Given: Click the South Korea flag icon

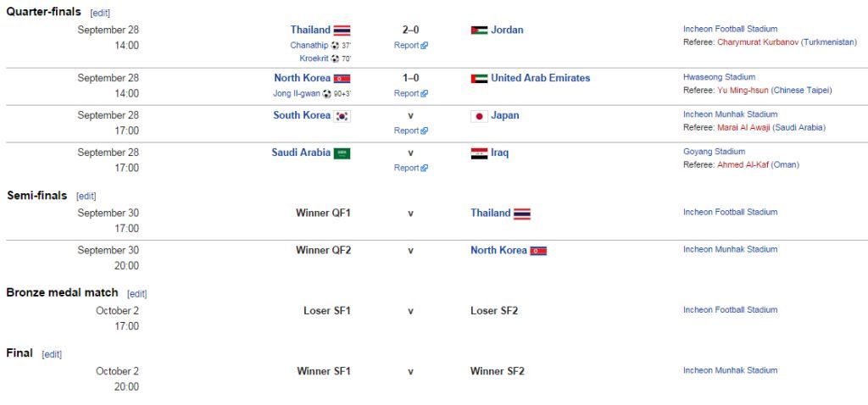Looking at the screenshot, I should pos(342,116).
